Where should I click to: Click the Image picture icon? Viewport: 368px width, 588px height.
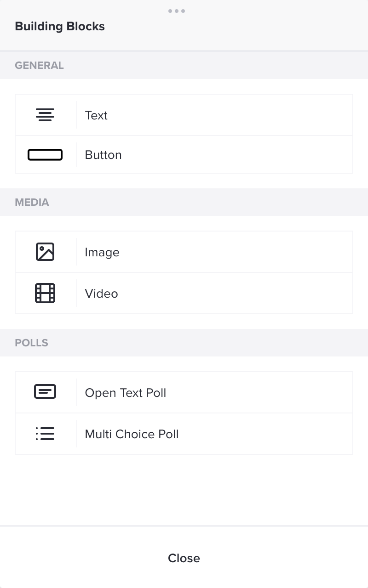click(45, 252)
